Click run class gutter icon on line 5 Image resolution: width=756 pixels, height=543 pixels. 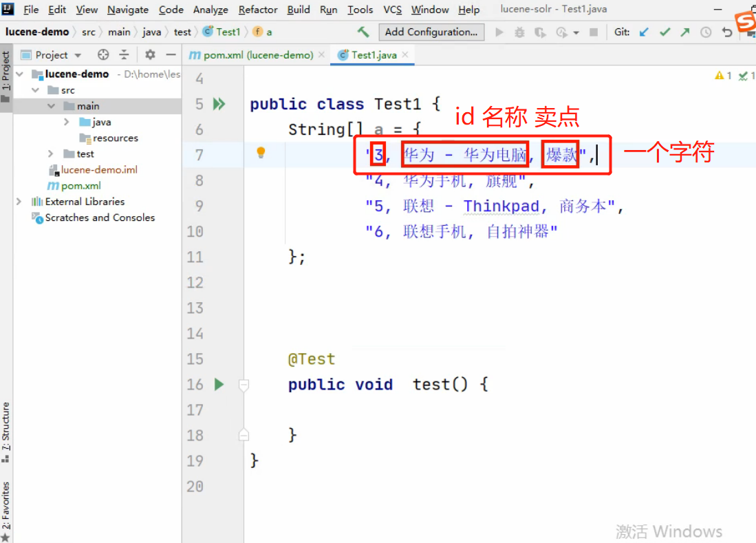(x=219, y=104)
